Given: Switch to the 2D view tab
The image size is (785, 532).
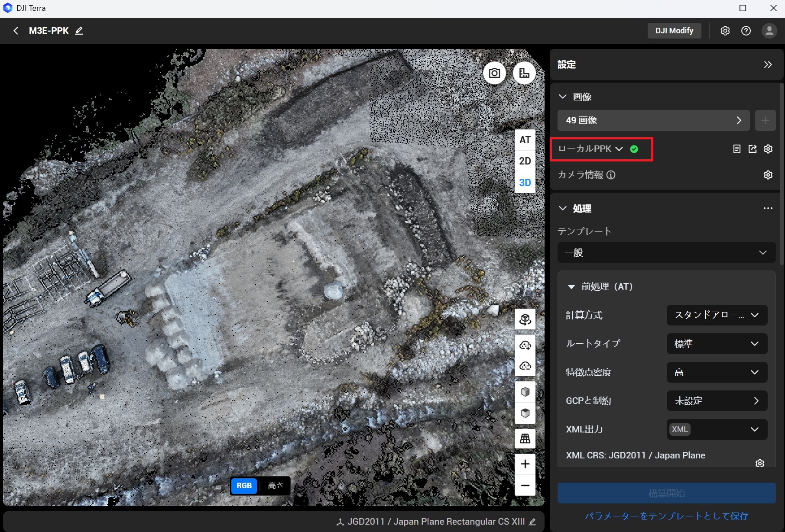Looking at the screenshot, I should coord(525,161).
